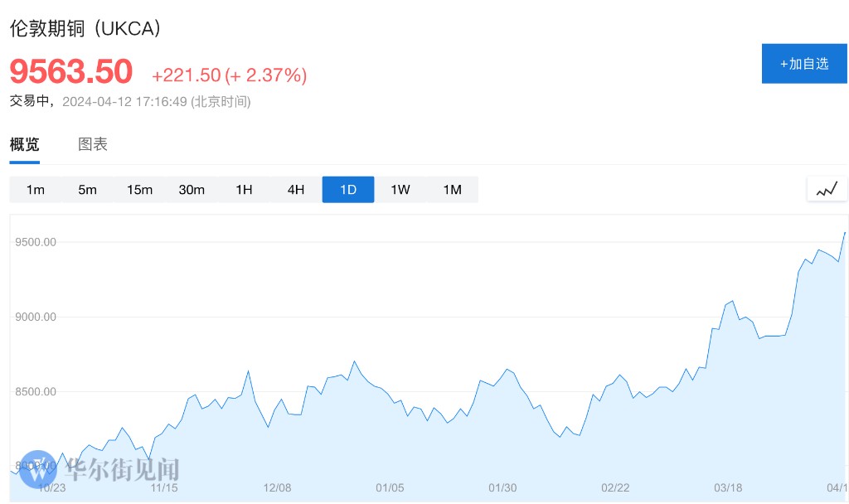Select the 5m timeframe
Image resolution: width=849 pixels, height=504 pixels.
[x=87, y=190]
